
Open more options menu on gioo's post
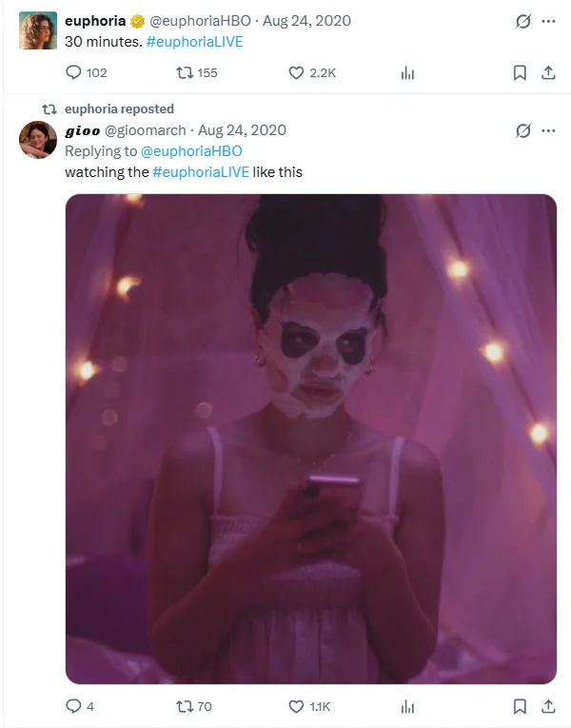548,129
